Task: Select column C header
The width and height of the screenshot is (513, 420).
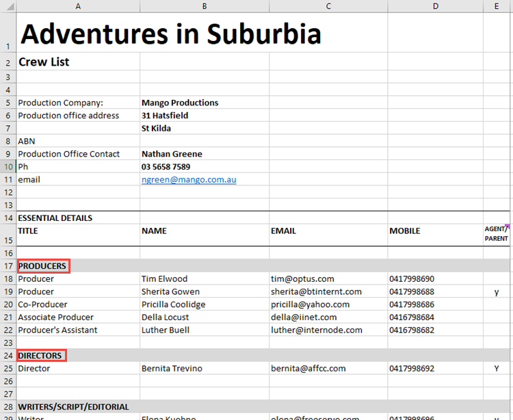Action: (x=328, y=6)
